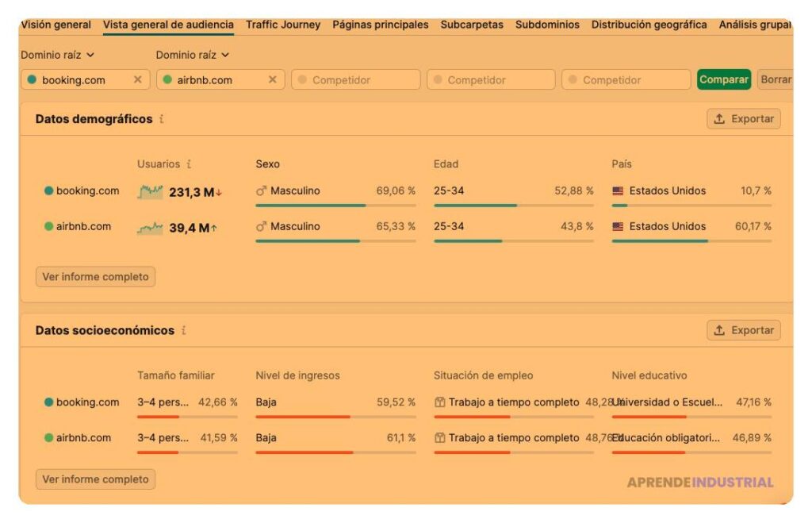
Task: Open Ver informe completo under Datos demográficos
Action: pyautogui.click(x=95, y=277)
